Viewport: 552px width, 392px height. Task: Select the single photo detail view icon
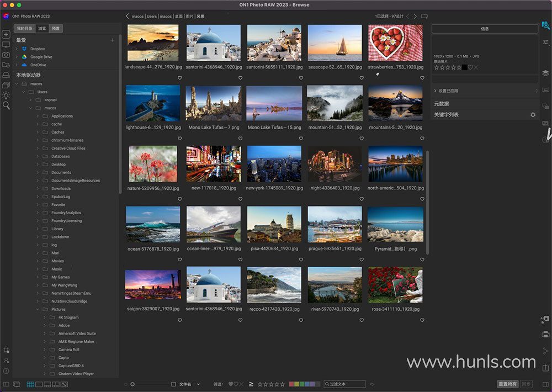pyautogui.click(x=39, y=384)
